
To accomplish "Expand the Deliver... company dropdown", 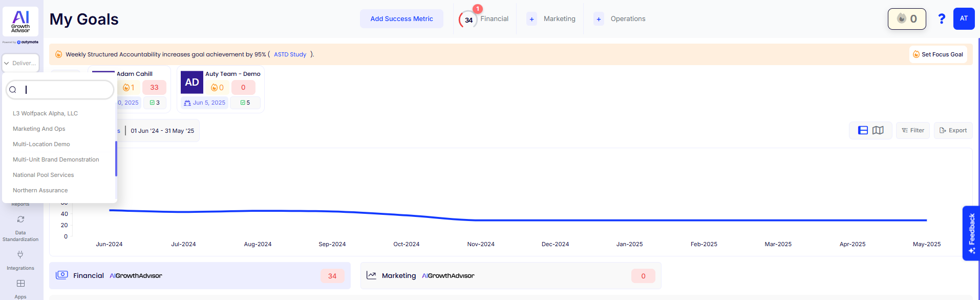I will [20, 63].
